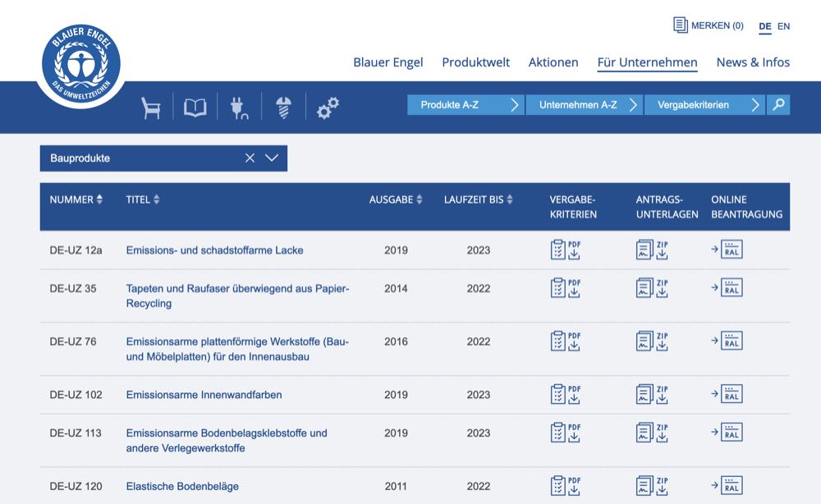Open the Produkte A-Z button
This screenshot has height=504, width=821.
pos(466,105)
